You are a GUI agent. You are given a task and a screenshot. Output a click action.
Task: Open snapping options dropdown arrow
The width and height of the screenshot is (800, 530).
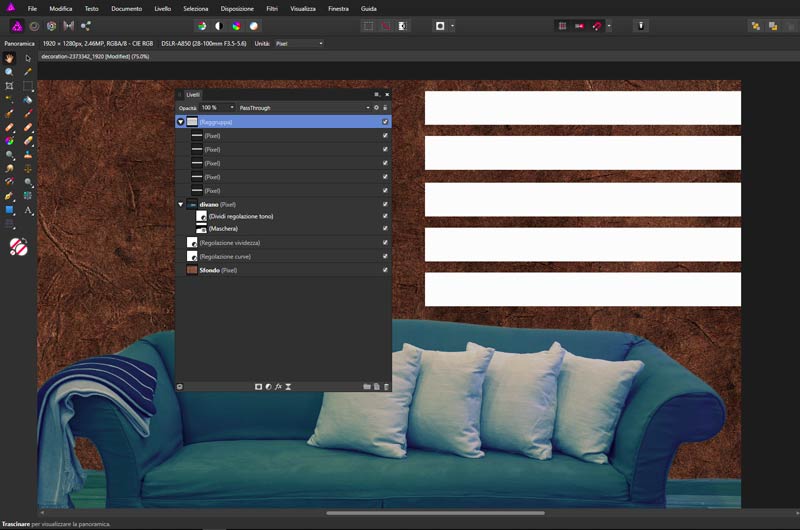[x=609, y=26]
